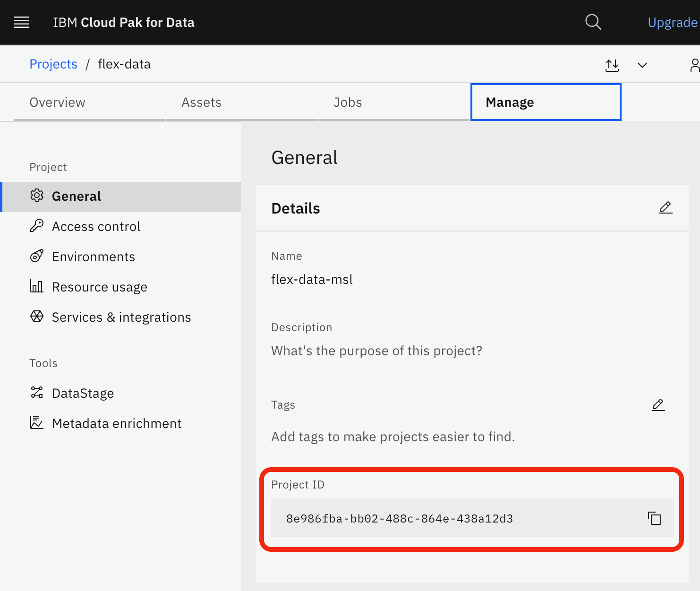
Task: Select the General settings gear
Action: [37, 196]
